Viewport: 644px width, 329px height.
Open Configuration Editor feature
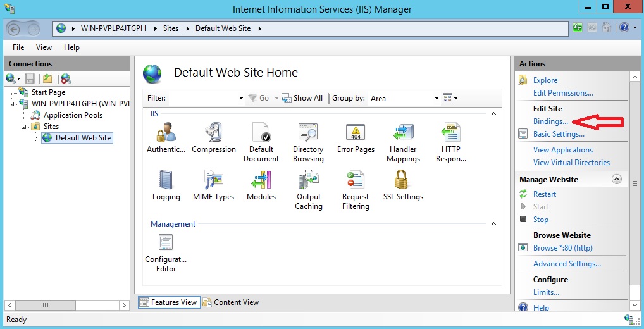pyautogui.click(x=166, y=253)
